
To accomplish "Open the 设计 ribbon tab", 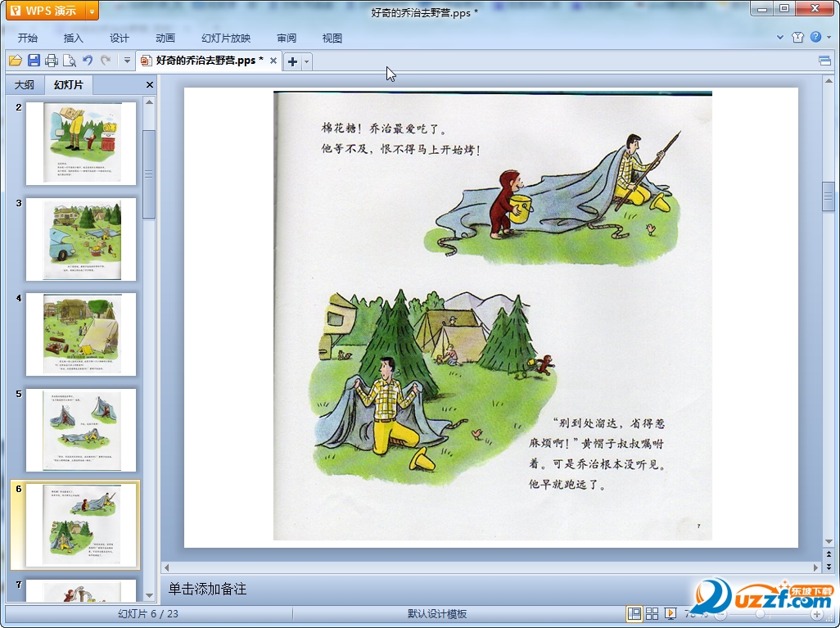I will pyautogui.click(x=119, y=38).
